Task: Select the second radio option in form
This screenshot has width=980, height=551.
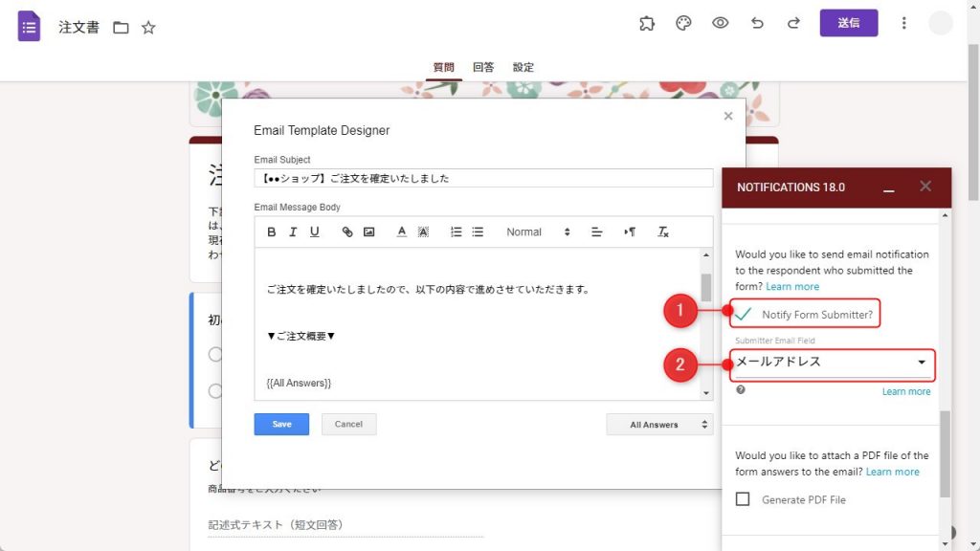Action: coord(215,391)
